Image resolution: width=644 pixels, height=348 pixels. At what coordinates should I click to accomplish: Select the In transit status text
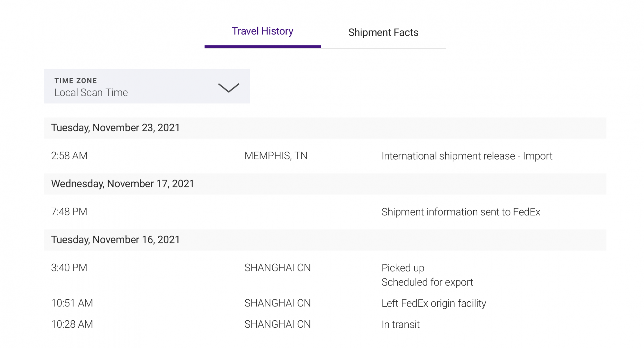pos(401,324)
